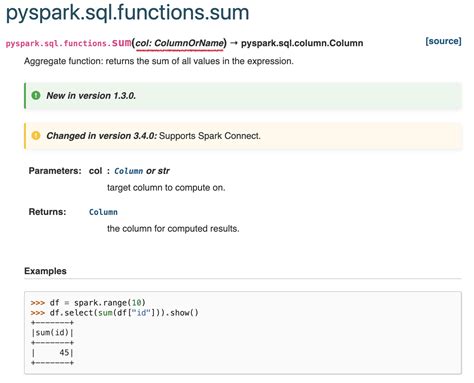Click the 45 result value
Screen dimensions: 474x383
pyautogui.click(x=64, y=353)
